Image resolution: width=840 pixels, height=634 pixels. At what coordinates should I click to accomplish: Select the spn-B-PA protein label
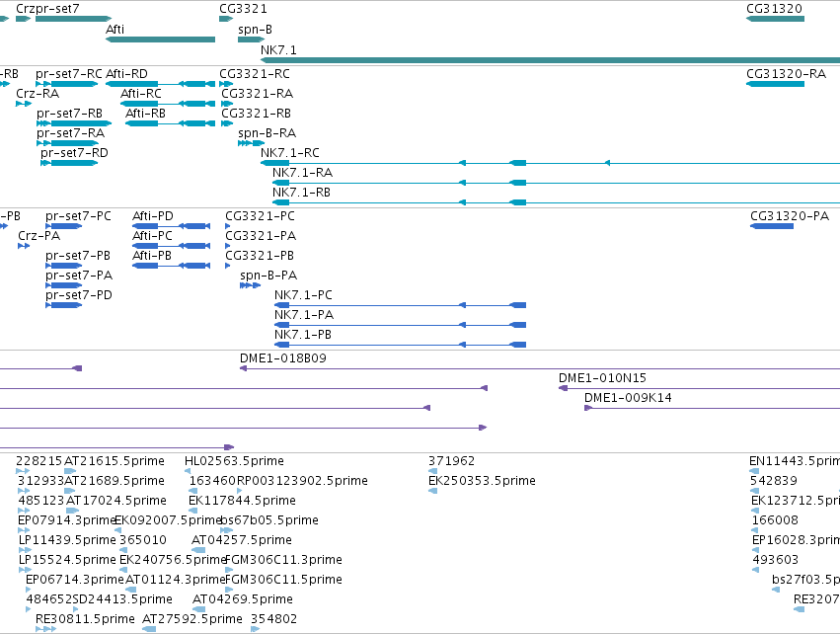point(268,276)
